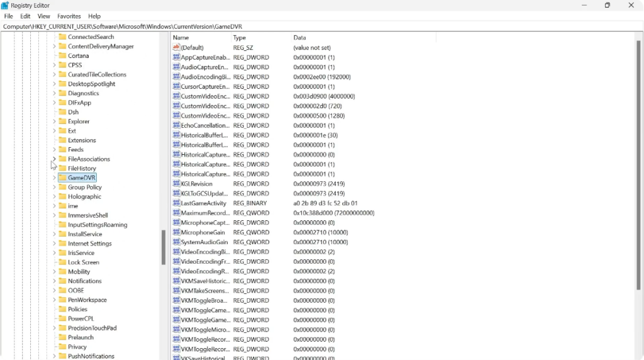
Task: Select the Policies folder icon
Action: tap(62, 309)
